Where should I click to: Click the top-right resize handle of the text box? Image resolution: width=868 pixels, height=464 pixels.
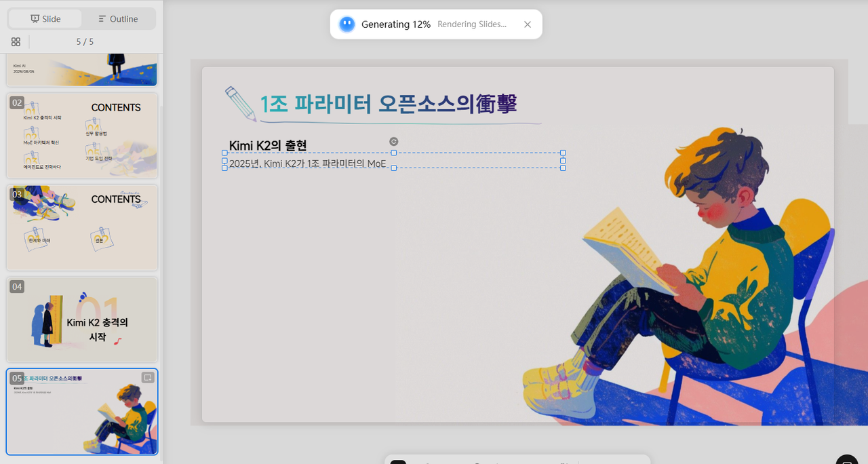563,153
